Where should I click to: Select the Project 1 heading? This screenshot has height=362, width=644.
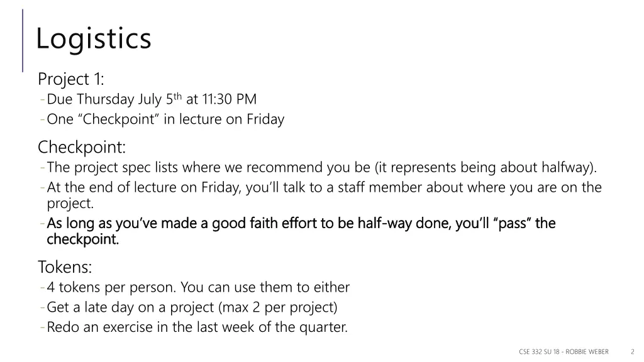(70, 79)
